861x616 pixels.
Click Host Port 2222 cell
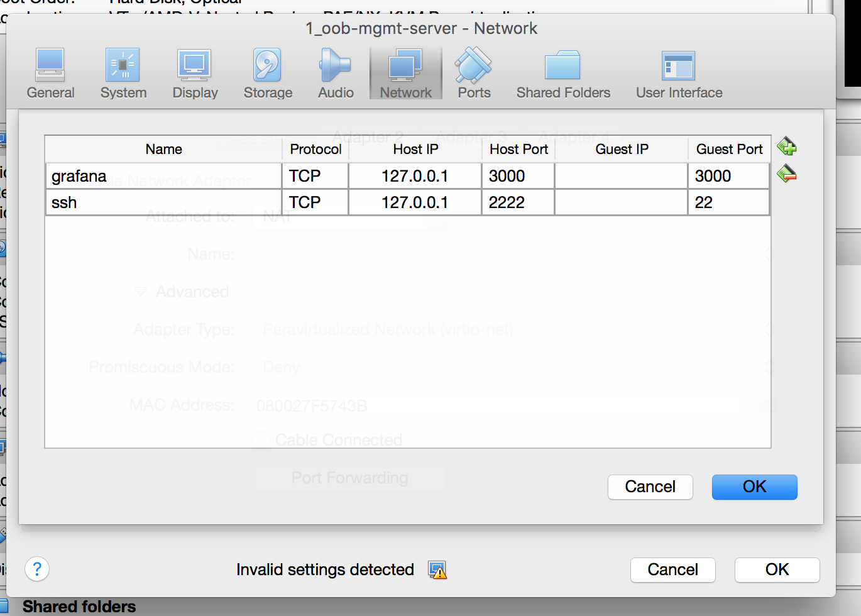point(518,202)
